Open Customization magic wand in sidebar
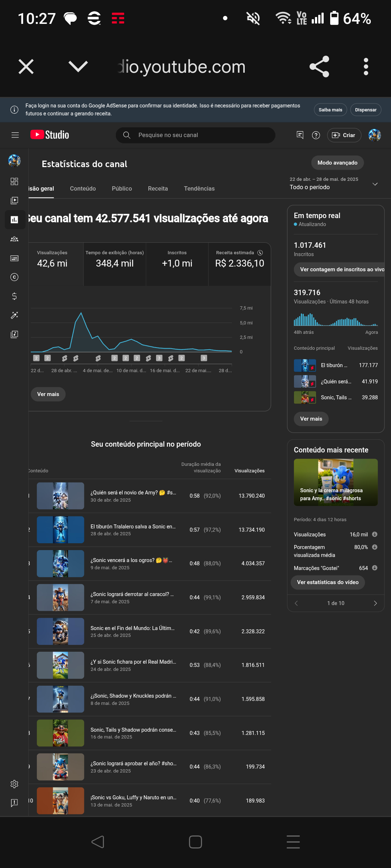The width and height of the screenshot is (391, 868). pos(14,315)
